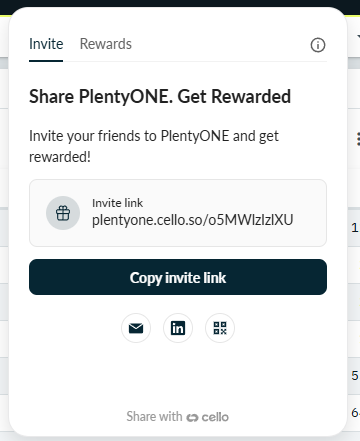360x441 pixels.
Task: Open the Share with cello link
Action: click(178, 417)
